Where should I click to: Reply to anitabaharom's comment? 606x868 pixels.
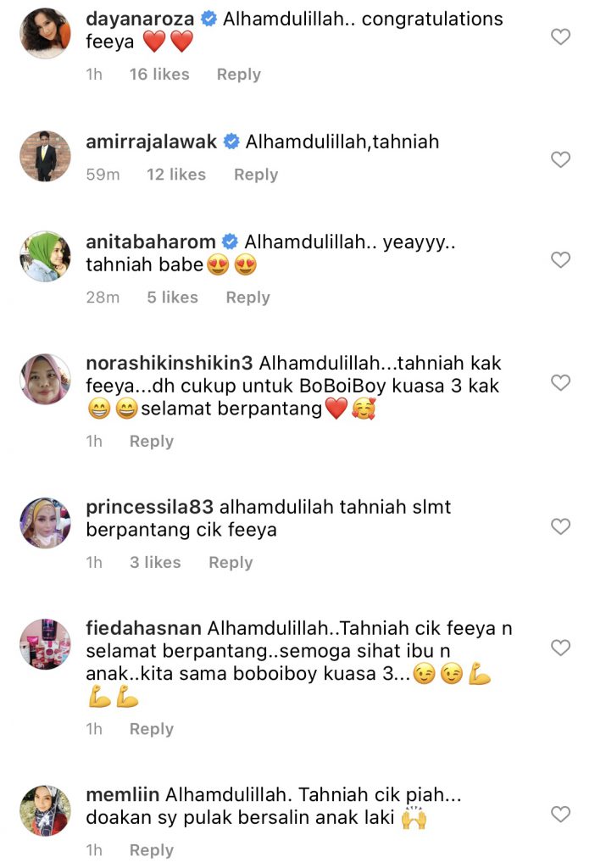click(x=248, y=298)
